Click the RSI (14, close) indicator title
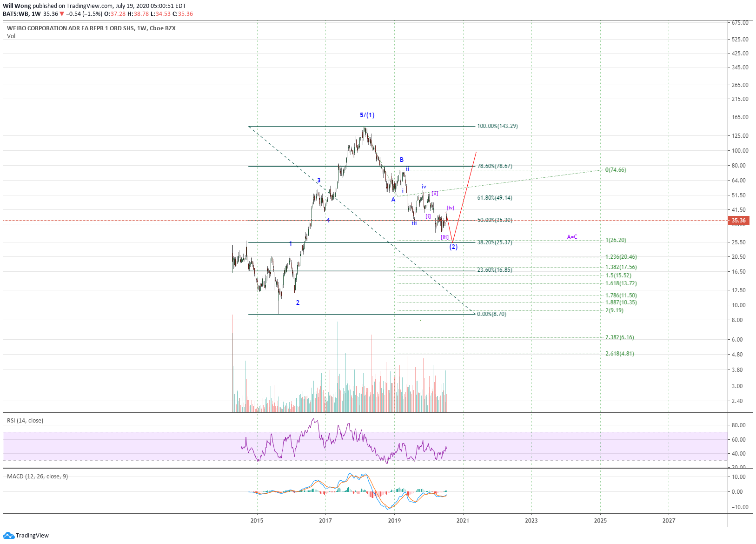The image size is (756, 544). point(25,421)
